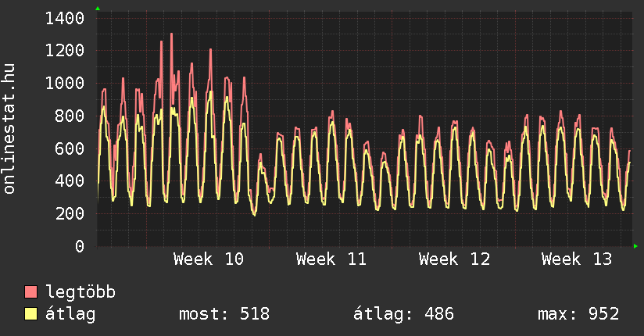Select the Week 10 axis label
The height and width of the screenshot is (336, 644).
pyautogui.click(x=209, y=259)
